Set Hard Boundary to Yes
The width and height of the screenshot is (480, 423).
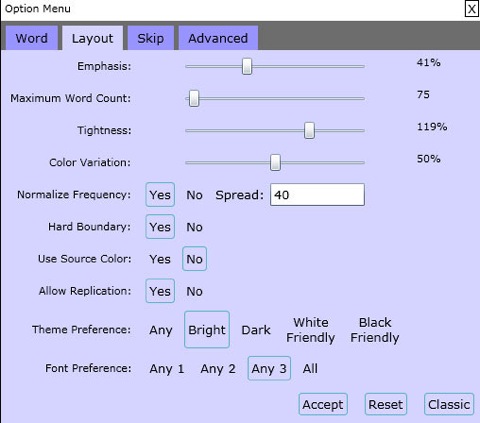(160, 227)
